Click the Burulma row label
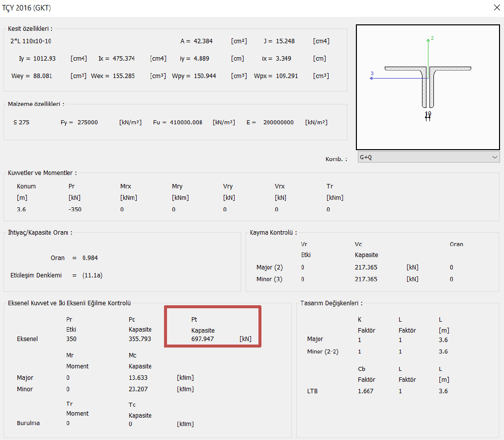The width and height of the screenshot is (504, 440). 28,423
